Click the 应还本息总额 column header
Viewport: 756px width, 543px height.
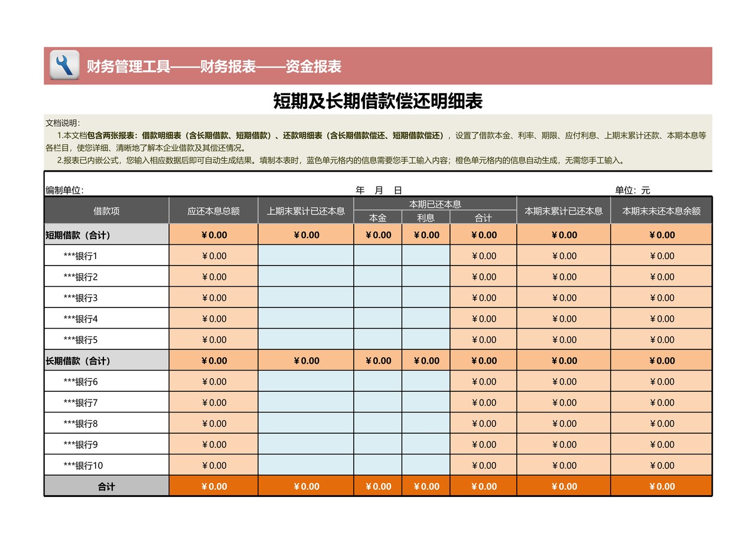tap(213, 211)
